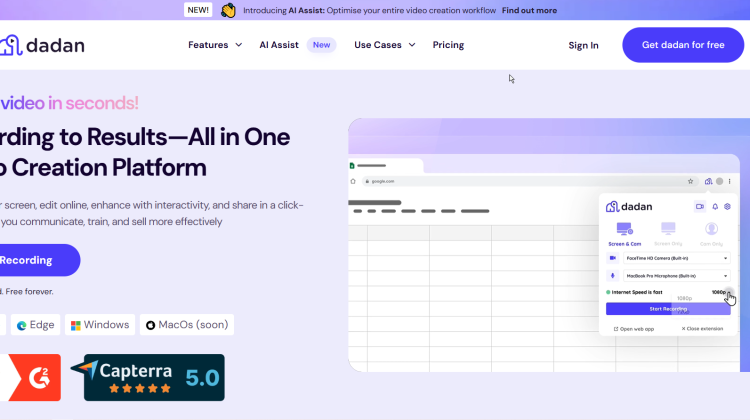The width and height of the screenshot is (750, 420).
Task: Select Screen Only recording mode
Action: tap(668, 234)
